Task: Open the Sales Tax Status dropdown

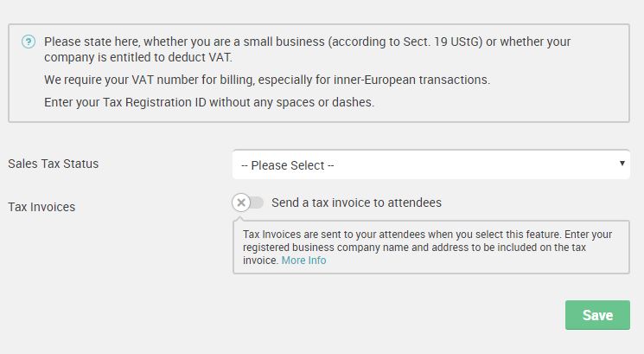Action: pos(430,164)
